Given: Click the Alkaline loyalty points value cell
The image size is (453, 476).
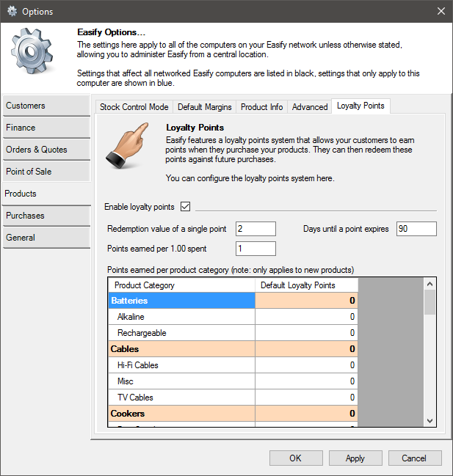Looking at the screenshot, I should coord(307,317).
